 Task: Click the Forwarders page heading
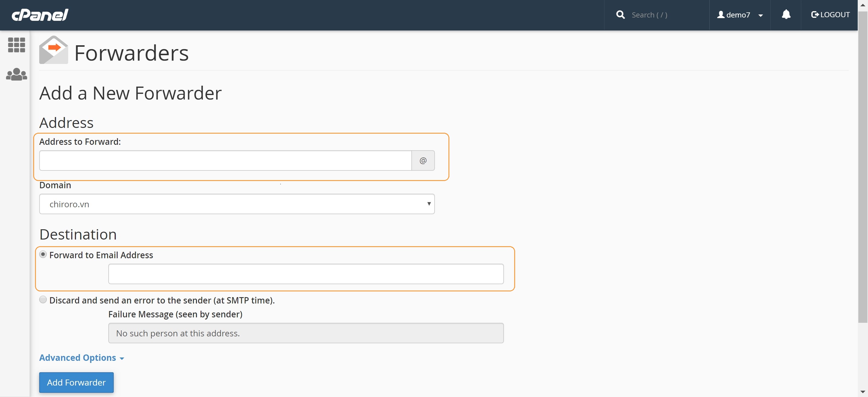(131, 53)
